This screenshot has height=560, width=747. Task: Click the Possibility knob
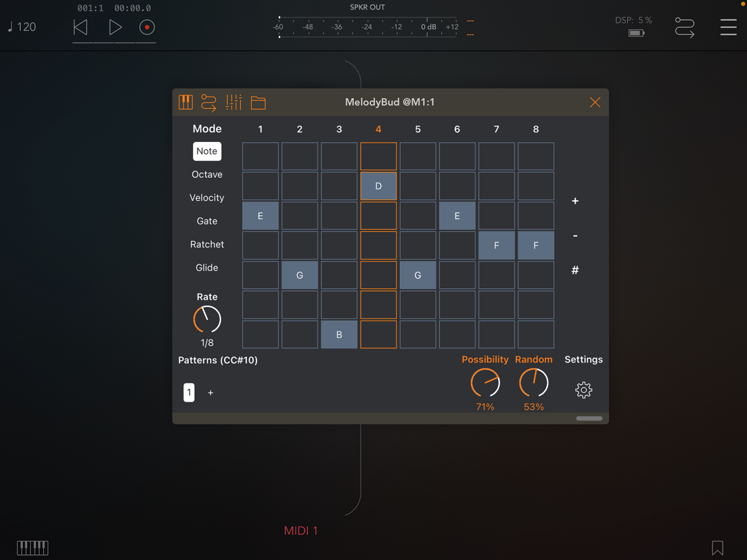click(x=485, y=382)
